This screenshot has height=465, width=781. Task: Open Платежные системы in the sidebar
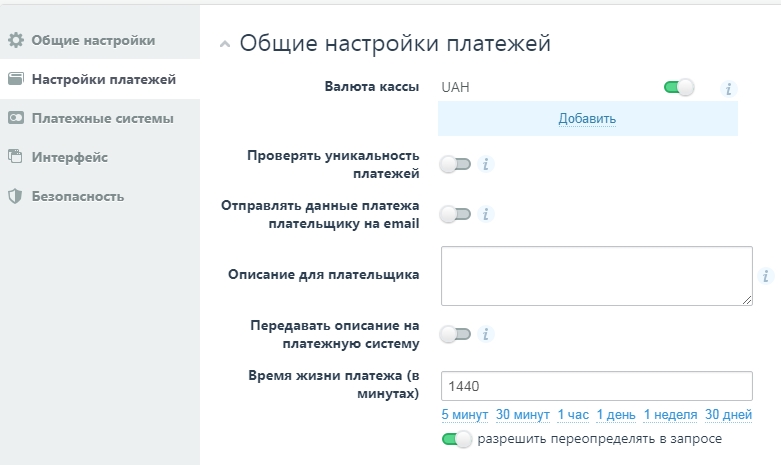click(x=102, y=118)
